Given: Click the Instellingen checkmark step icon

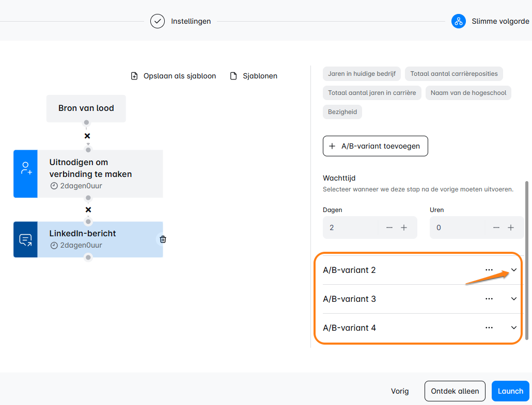Looking at the screenshot, I should (x=158, y=21).
